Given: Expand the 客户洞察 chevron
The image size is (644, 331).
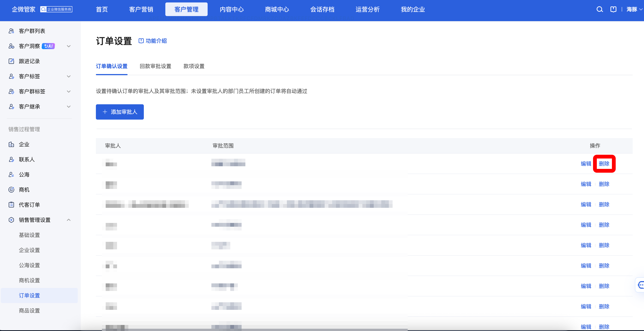Looking at the screenshot, I should (x=69, y=46).
